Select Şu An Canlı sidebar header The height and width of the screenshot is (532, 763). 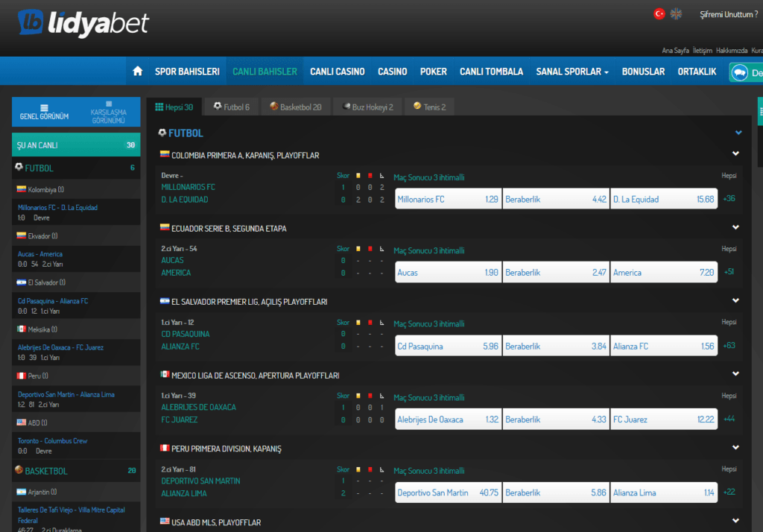(76, 145)
